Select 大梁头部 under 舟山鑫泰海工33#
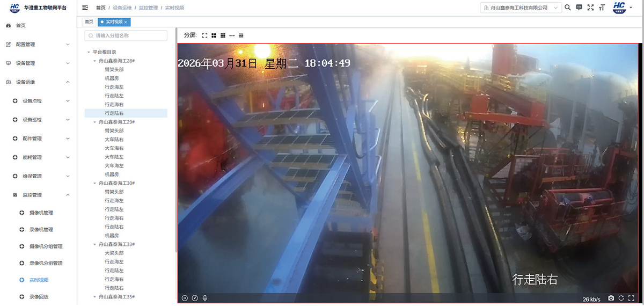This screenshot has height=306, width=644. pos(114,253)
